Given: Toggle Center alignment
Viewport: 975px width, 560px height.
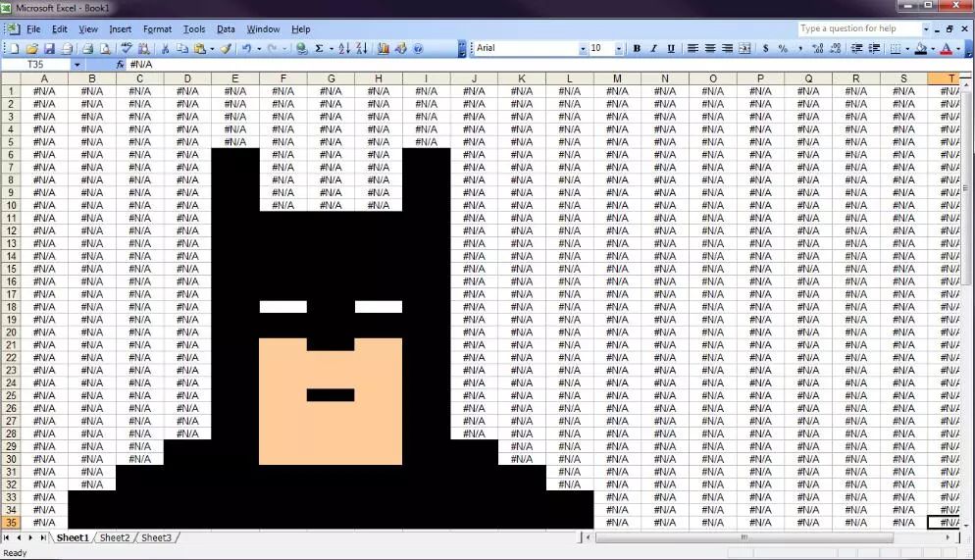Looking at the screenshot, I should click(x=709, y=48).
